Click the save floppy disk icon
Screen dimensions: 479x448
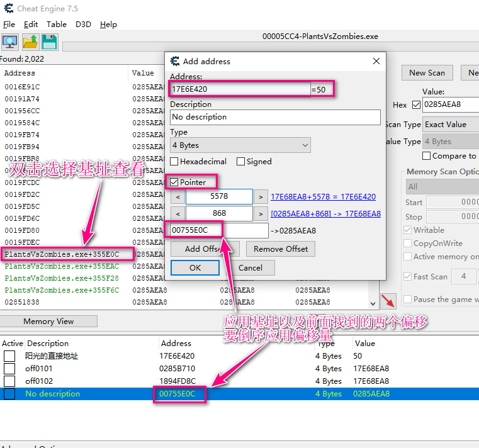(x=50, y=42)
